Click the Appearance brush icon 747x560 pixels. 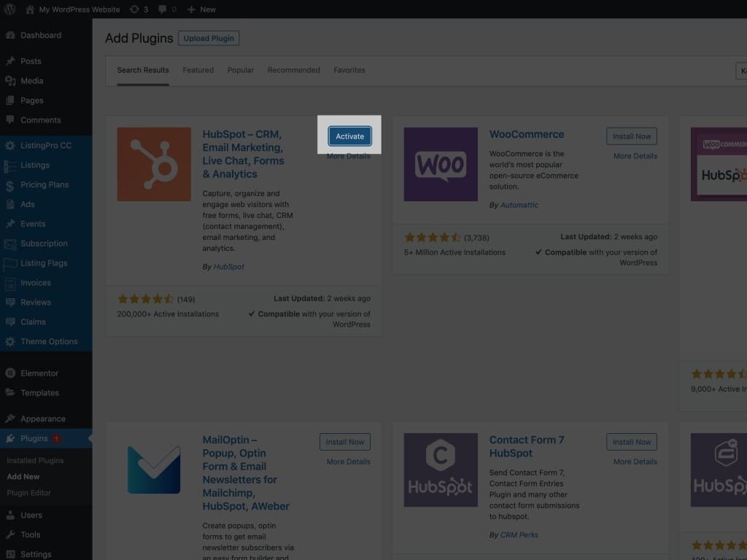(10, 419)
